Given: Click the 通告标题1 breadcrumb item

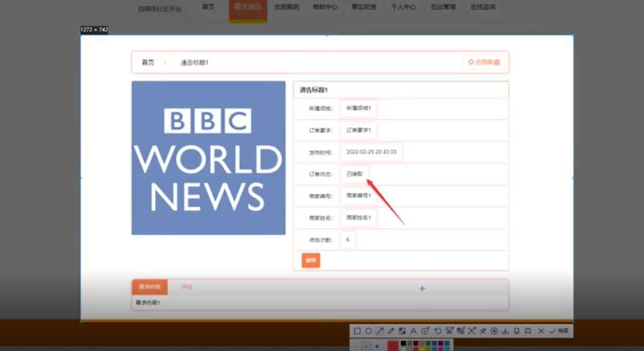Looking at the screenshot, I should (194, 63).
